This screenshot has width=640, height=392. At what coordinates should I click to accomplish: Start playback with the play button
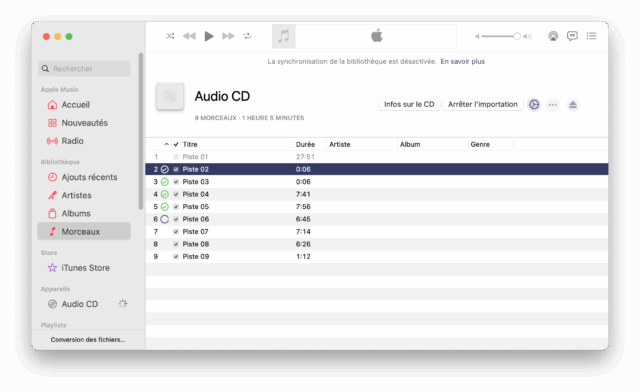(x=209, y=36)
